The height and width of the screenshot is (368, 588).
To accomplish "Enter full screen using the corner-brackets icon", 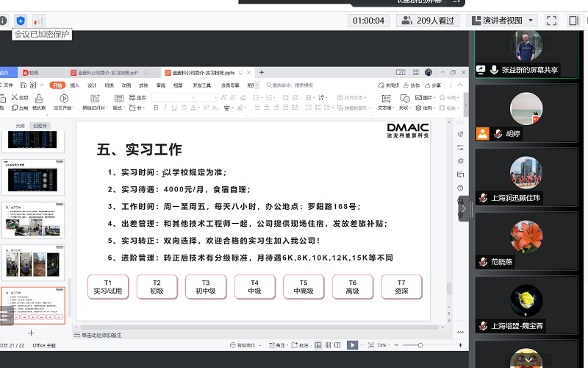I will click(x=553, y=21).
